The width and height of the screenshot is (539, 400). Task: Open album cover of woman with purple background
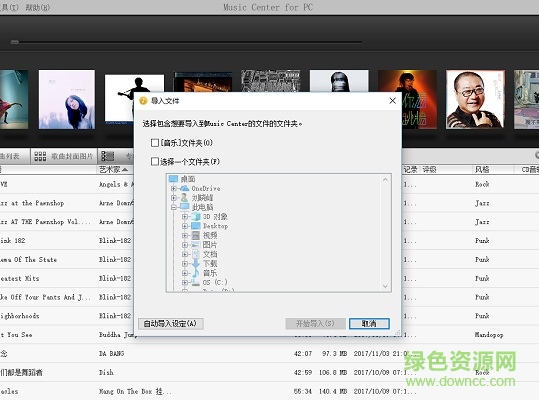pyautogui.click(x=67, y=100)
